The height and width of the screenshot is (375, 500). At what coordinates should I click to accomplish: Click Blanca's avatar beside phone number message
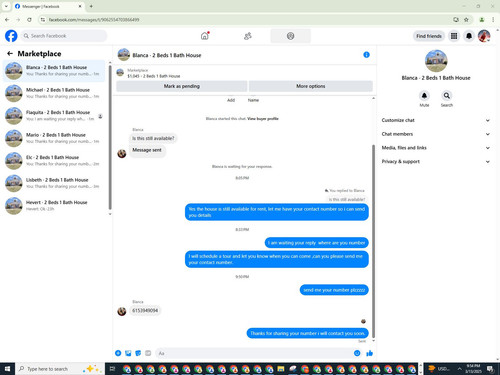122,311
